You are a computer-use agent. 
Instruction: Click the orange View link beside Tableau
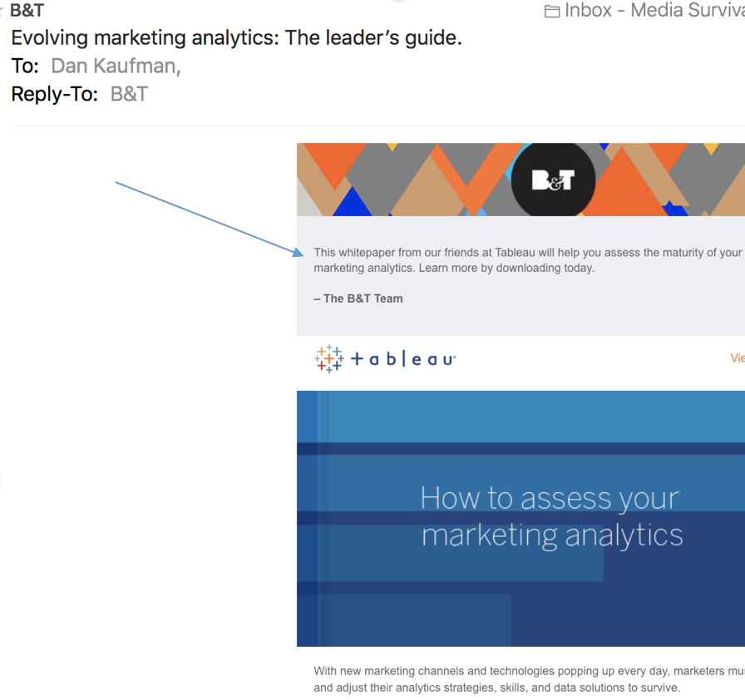737,358
